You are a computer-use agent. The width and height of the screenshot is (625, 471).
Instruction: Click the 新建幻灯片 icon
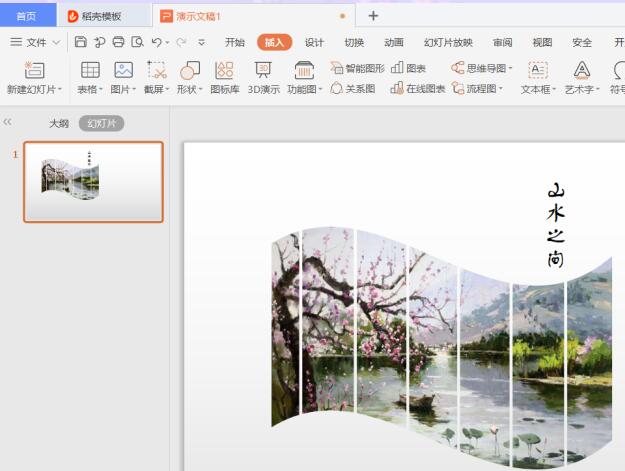34,70
